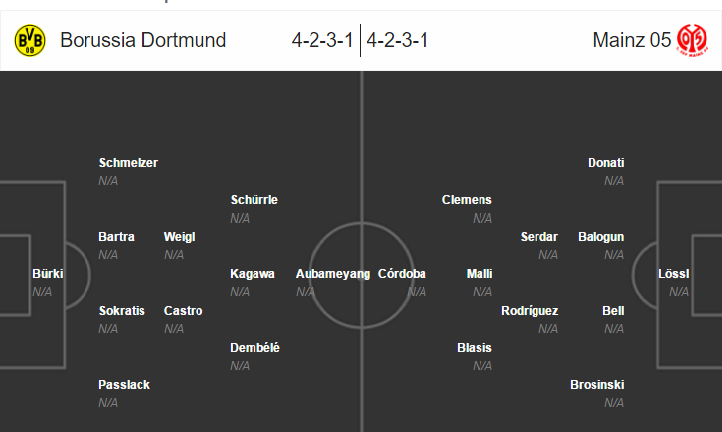Viewport: 722px width, 432px height.
Task: Click on Dembélé's player label
Action: pyautogui.click(x=255, y=348)
